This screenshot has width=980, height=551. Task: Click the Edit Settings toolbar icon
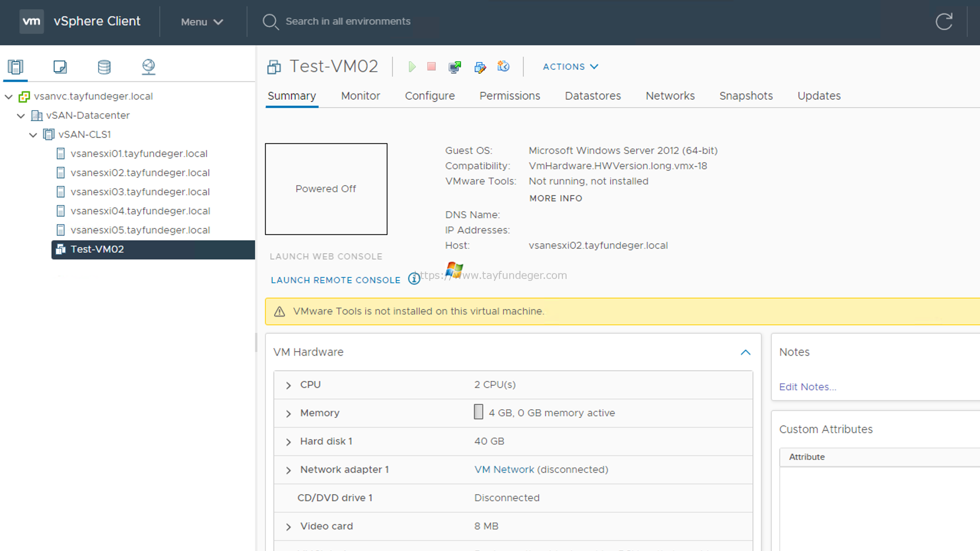[480, 67]
